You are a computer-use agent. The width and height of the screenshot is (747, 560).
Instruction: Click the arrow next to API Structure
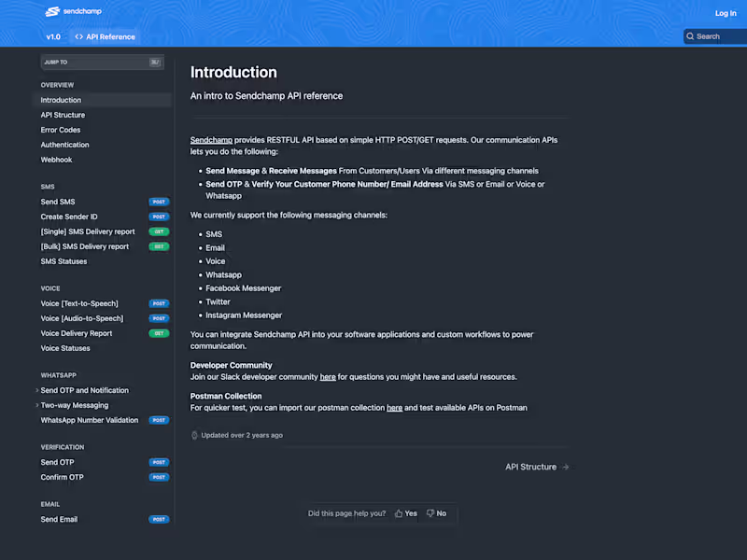coord(566,467)
